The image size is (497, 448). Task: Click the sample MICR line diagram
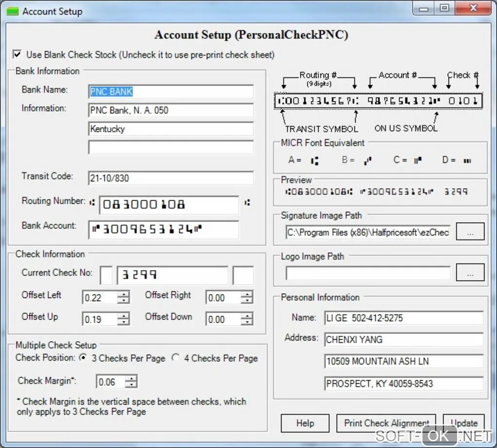tap(379, 101)
